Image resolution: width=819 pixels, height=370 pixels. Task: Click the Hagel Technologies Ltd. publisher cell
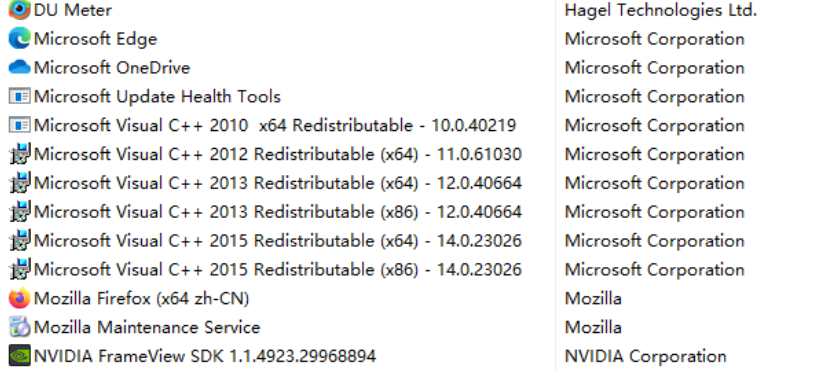pyautogui.click(x=661, y=10)
